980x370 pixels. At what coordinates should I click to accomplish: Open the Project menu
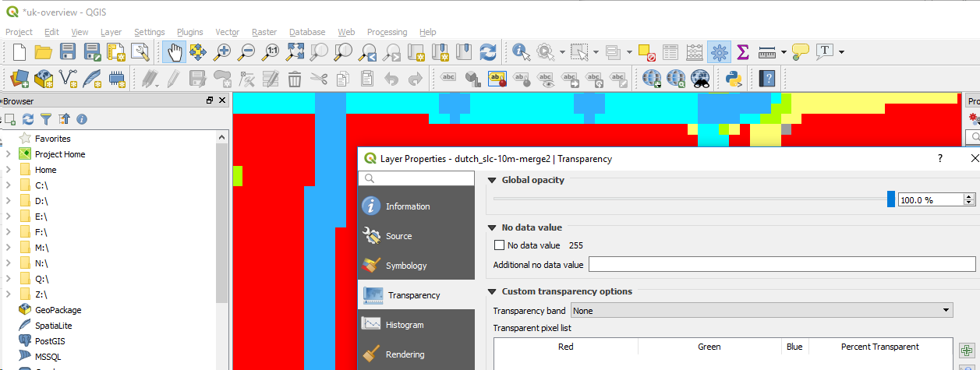tap(19, 32)
